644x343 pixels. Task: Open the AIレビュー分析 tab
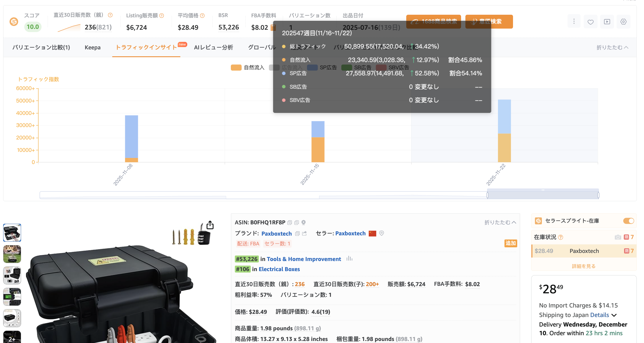point(214,47)
